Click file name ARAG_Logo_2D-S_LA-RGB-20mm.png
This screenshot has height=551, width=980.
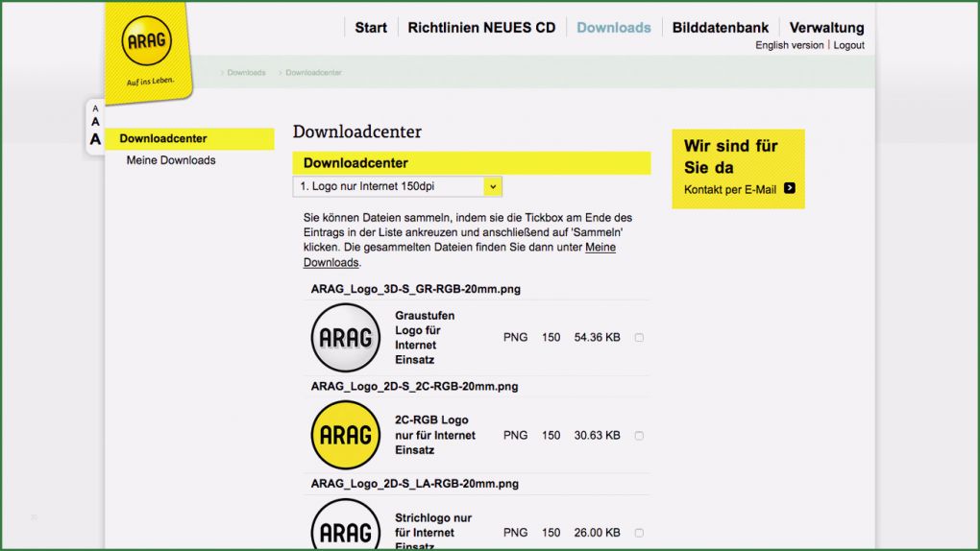[414, 484]
